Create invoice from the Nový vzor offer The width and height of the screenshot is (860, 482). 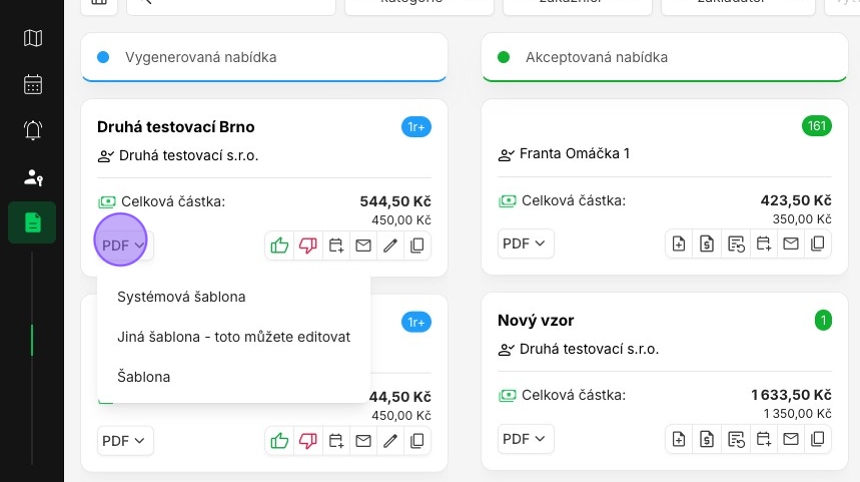[x=707, y=439]
